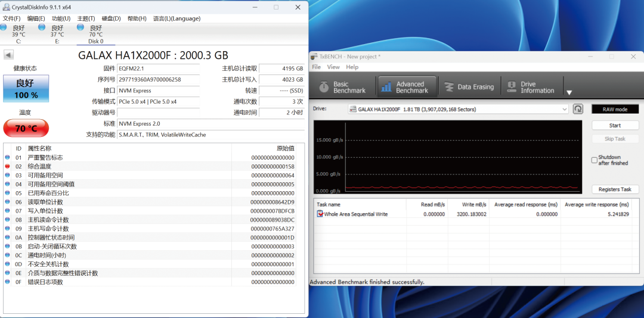
Task: Click the NVM Express 2.0 standard field
Action: click(210, 123)
